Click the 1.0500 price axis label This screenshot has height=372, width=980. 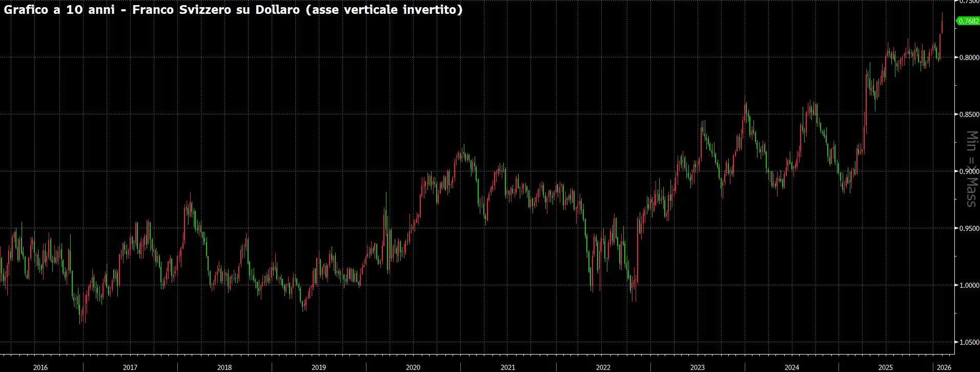[x=969, y=342]
